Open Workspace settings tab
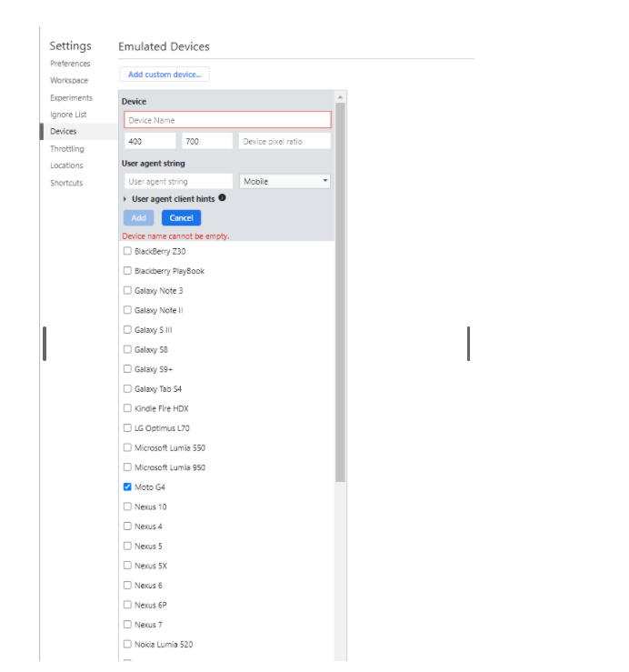 click(69, 81)
